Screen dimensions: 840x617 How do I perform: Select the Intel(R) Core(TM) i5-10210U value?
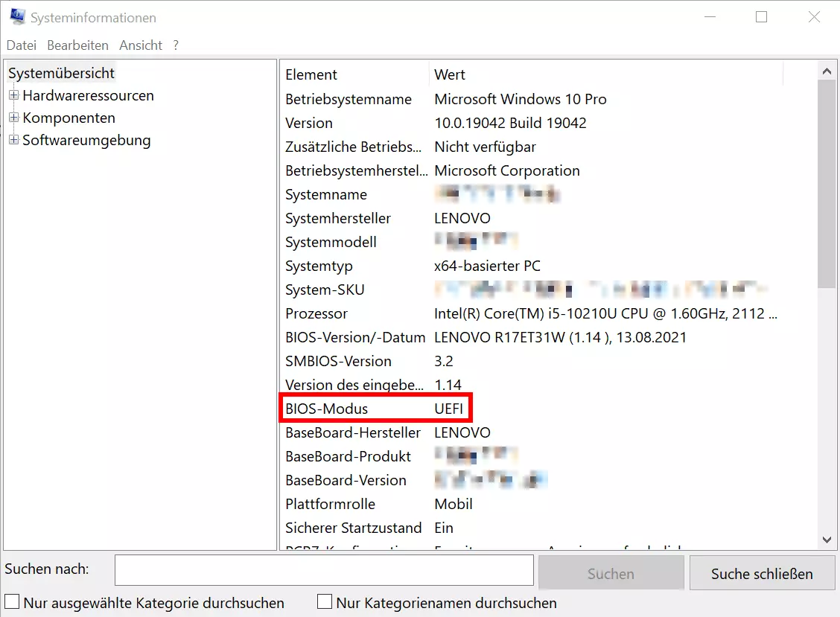605,314
